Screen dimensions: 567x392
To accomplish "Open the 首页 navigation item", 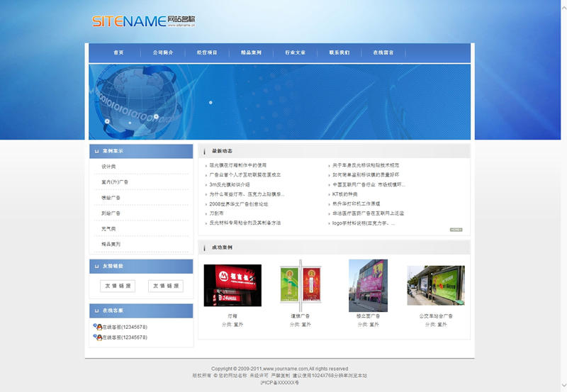I will pyautogui.click(x=118, y=52).
